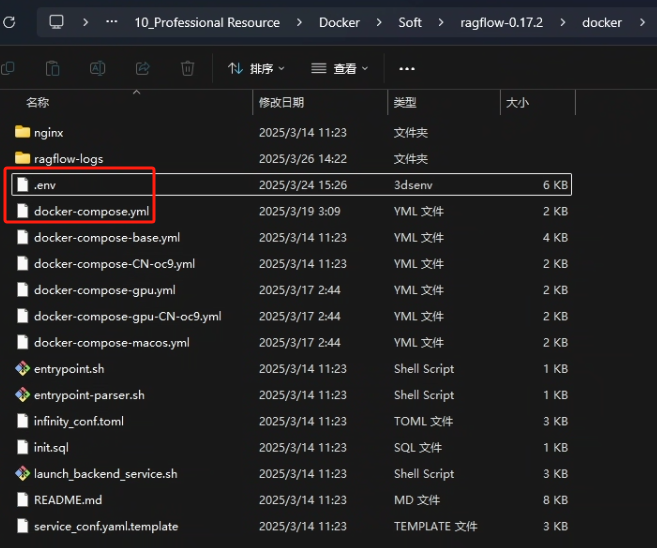Go to 10_Professional Resource breadcrumb

pos(207,23)
